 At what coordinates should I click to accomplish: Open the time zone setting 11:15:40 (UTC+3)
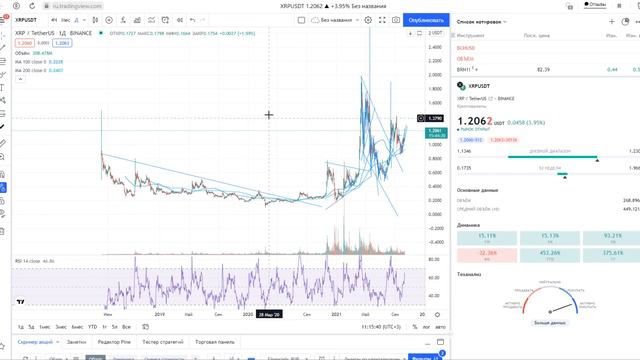coord(381,327)
